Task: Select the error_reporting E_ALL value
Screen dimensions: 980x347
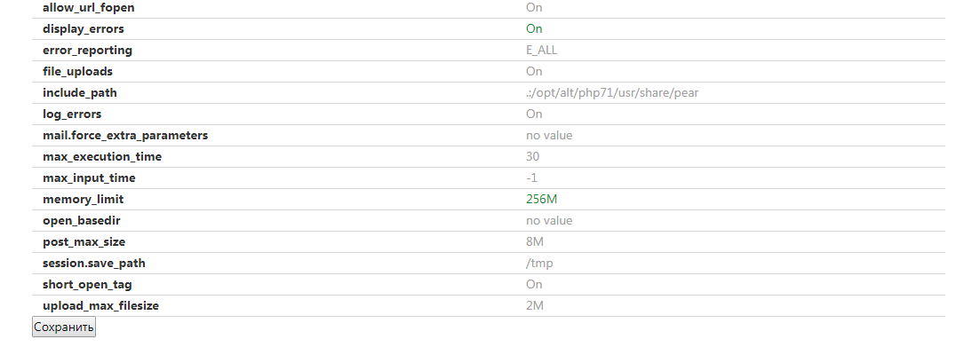Action: (541, 50)
